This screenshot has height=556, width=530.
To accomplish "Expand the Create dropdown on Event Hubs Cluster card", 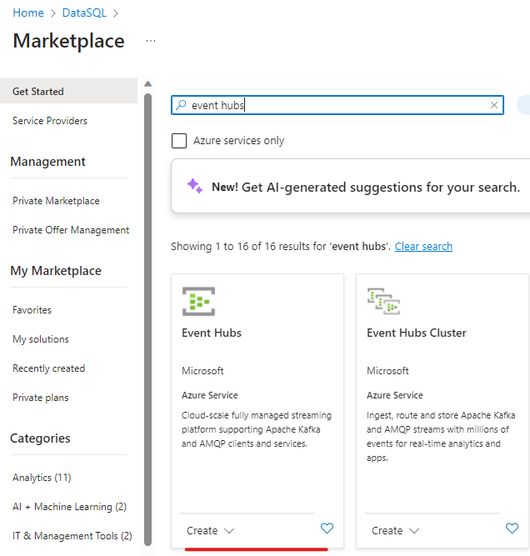I will coord(395,530).
